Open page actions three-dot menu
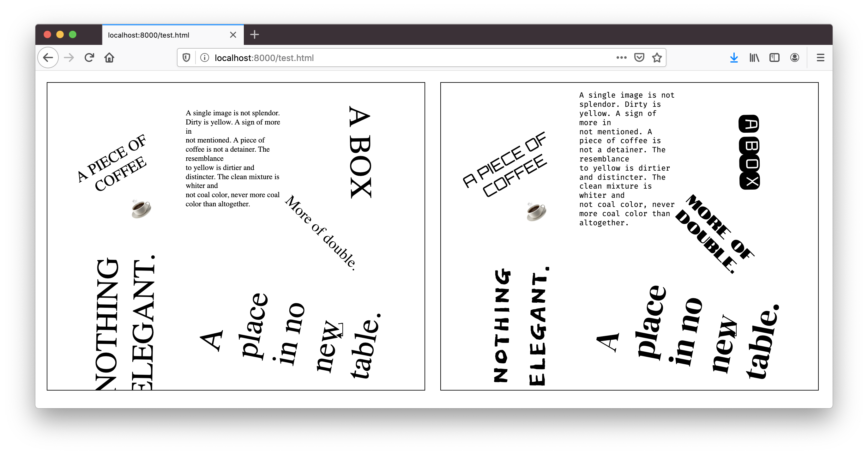The image size is (868, 455). pyautogui.click(x=621, y=58)
